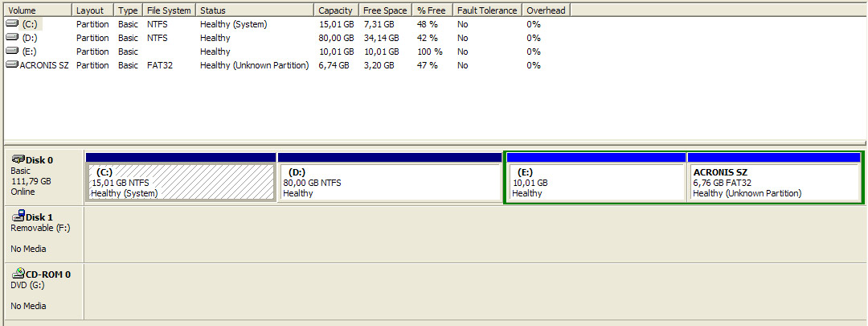Sort by the Free Space column header

click(x=385, y=10)
